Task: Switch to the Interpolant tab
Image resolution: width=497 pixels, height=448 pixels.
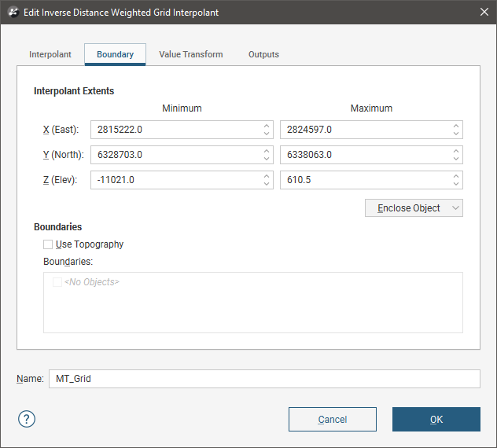Action: [50, 55]
